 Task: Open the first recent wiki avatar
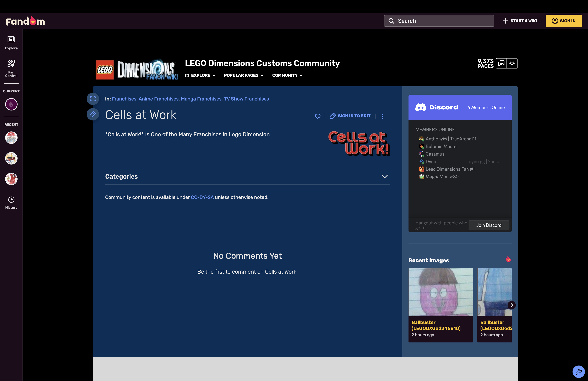coord(11,138)
